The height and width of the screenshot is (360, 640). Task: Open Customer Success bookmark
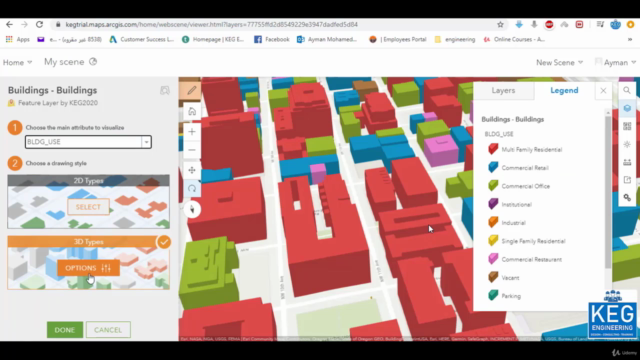[142, 40]
